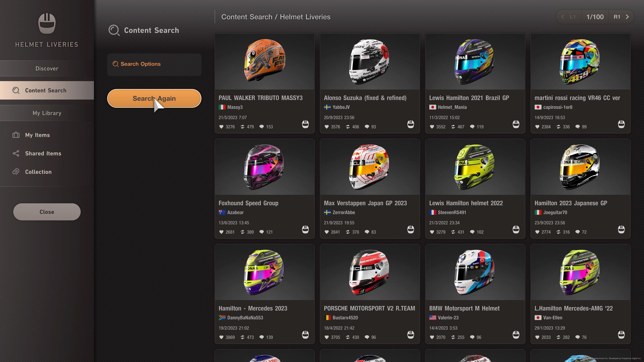644x362 pixels.
Task: Click helmet icon on PAUL WALKER TRIBUTO card
Action: click(x=305, y=124)
